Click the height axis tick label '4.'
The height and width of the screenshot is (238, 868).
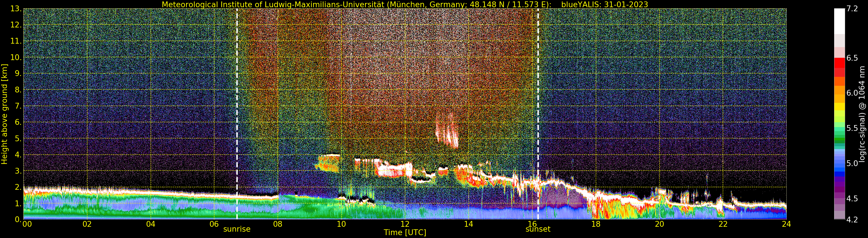(18, 155)
